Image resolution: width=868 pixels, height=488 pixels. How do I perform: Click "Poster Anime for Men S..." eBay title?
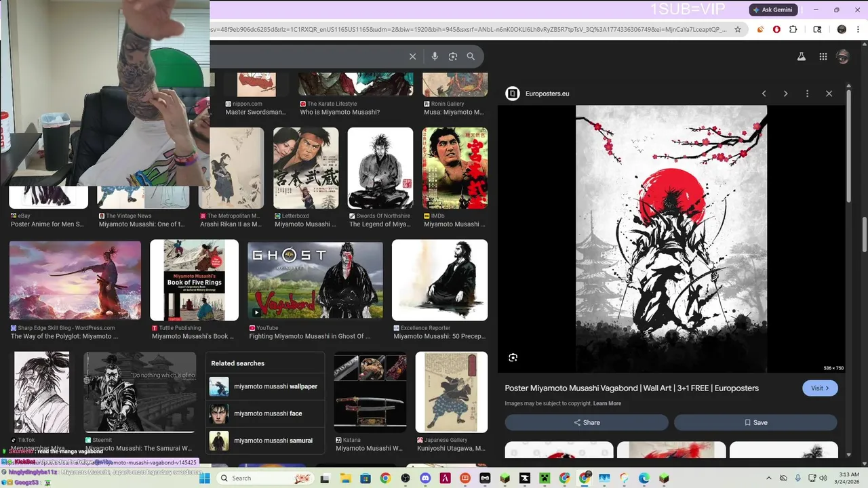pyautogui.click(x=47, y=224)
